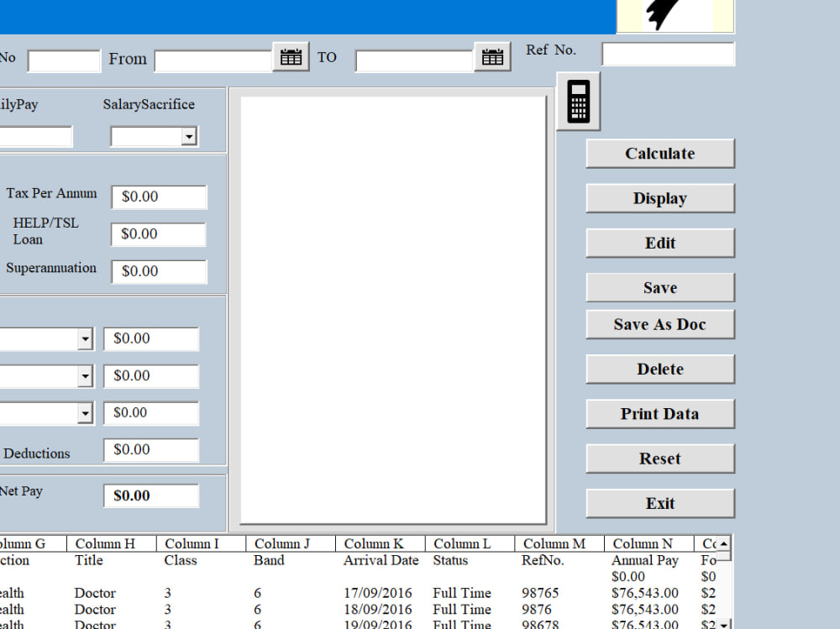Image resolution: width=840 pixels, height=629 pixels.
Task: Select the Column H header
Action: (x=112, y=543)
